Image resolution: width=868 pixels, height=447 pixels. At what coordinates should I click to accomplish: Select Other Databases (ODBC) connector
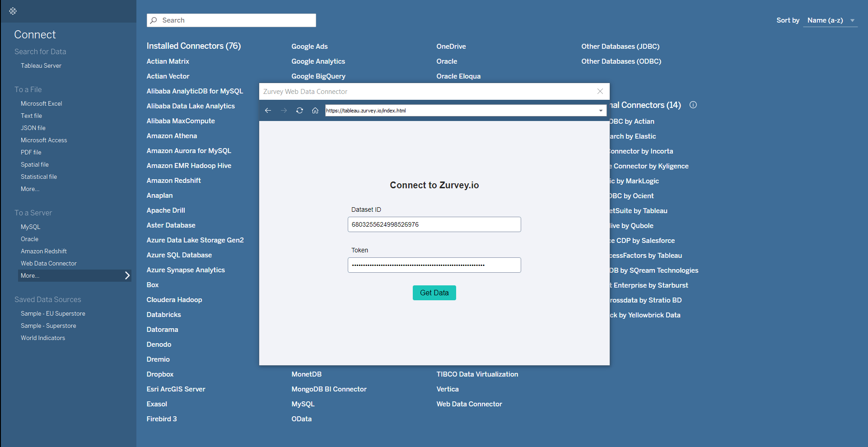(621, 61)
